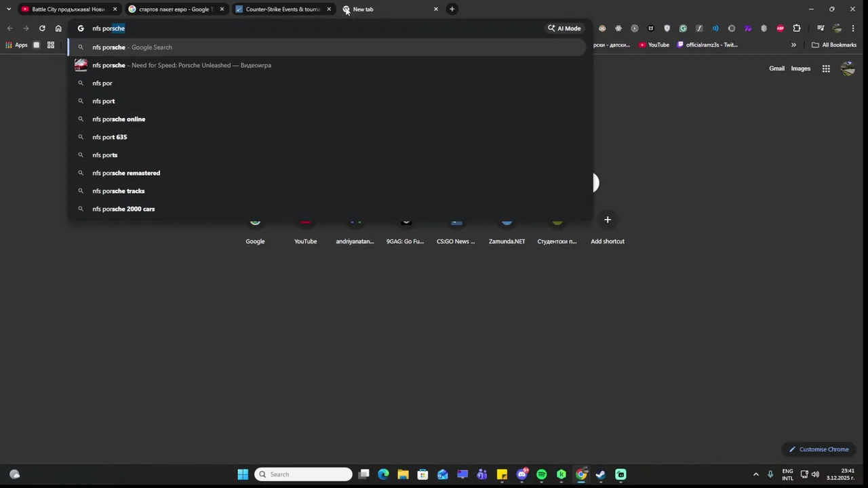Pick 'nfs porsche remastered' suggestion

tap(327, 173)
